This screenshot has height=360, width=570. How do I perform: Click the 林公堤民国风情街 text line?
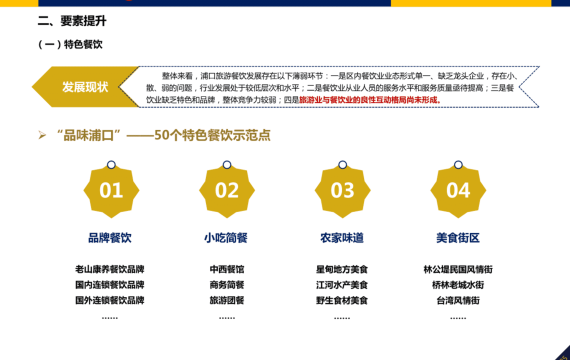(x=458, y=269)
